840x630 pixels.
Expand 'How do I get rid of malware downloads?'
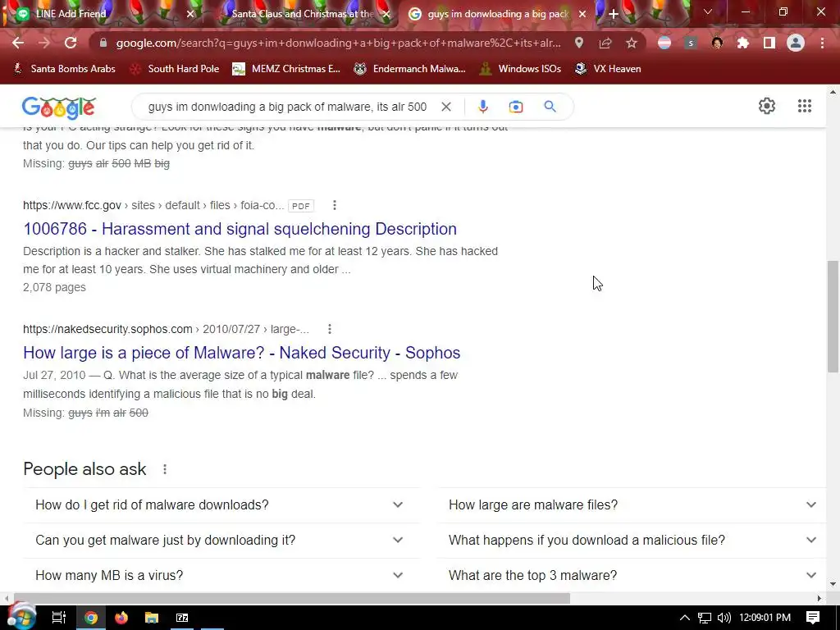221,504
